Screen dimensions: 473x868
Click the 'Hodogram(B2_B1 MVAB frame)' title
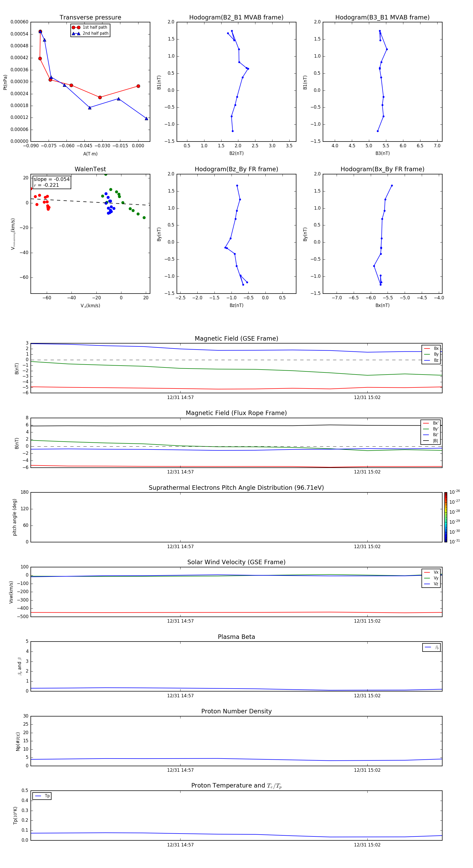tap(236, 18)
